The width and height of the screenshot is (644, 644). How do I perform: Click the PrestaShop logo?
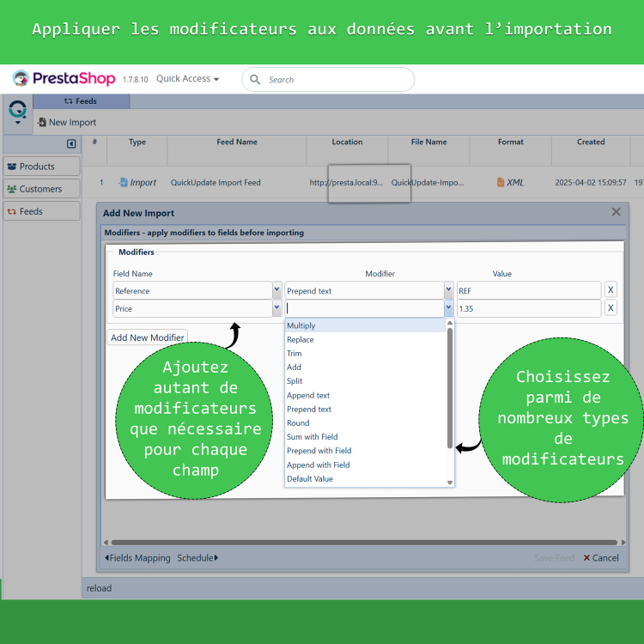point(64,78)
